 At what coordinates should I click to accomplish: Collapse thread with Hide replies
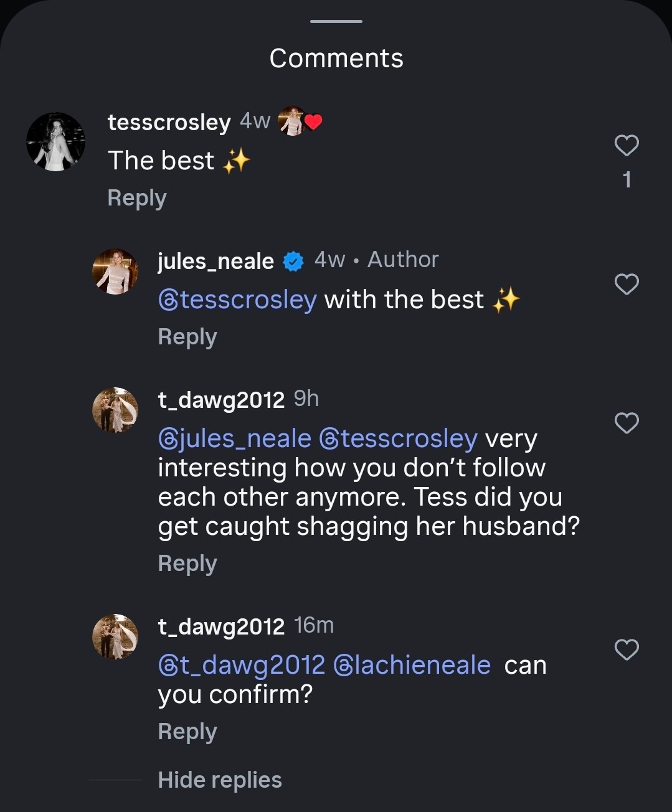(220, 780)
